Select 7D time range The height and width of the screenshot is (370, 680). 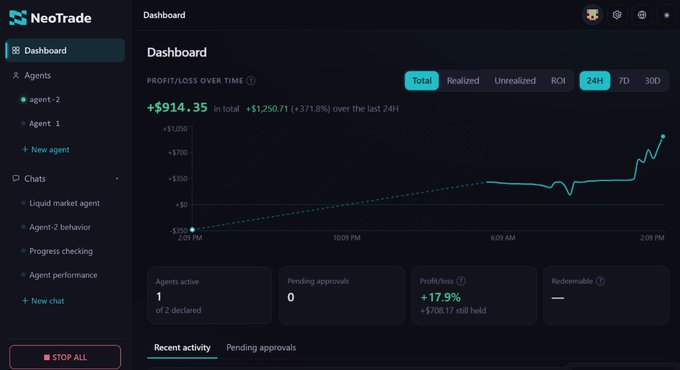[624, 81]
